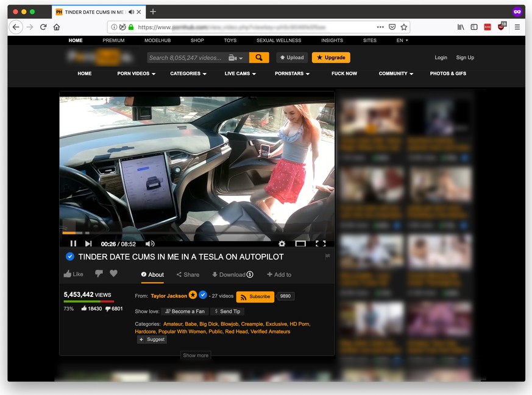Expand the Categories nav dropdown
Image resolution: width=532 pixels, height=395 pixels.
click(x=188, y=74)
